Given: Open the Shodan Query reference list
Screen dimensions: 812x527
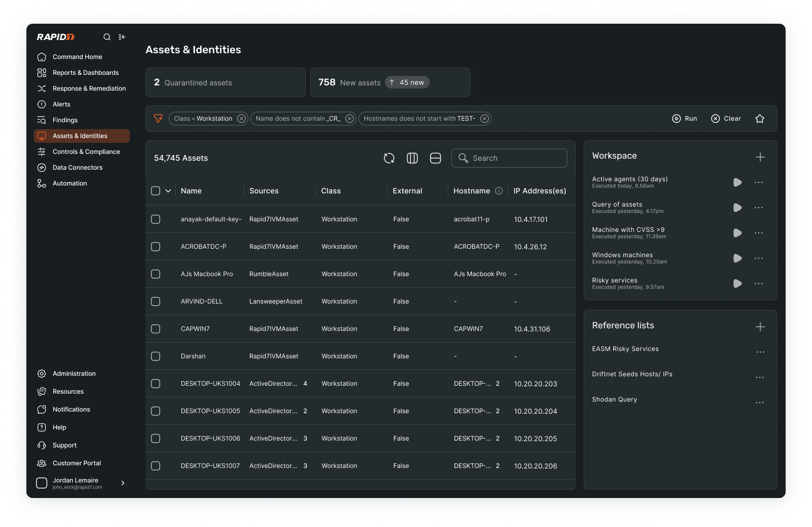Looking at the screenshot, I should (x=615, y=399).
